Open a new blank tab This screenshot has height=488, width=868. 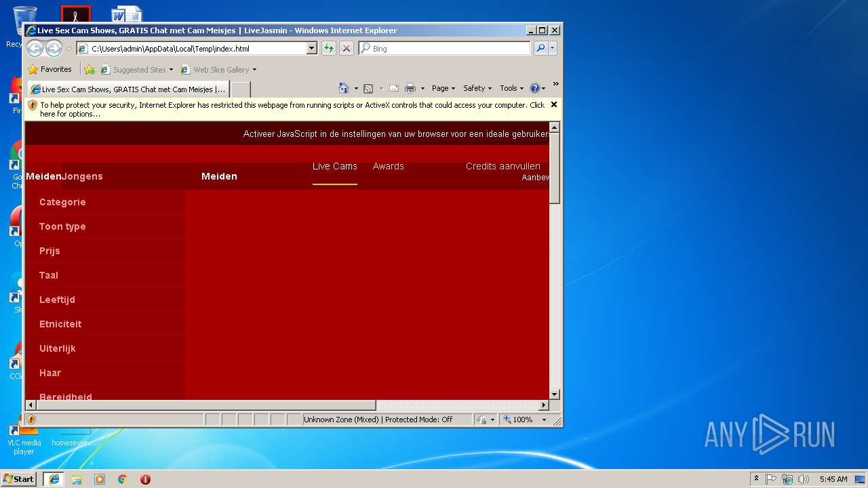(x=241, y=89)
